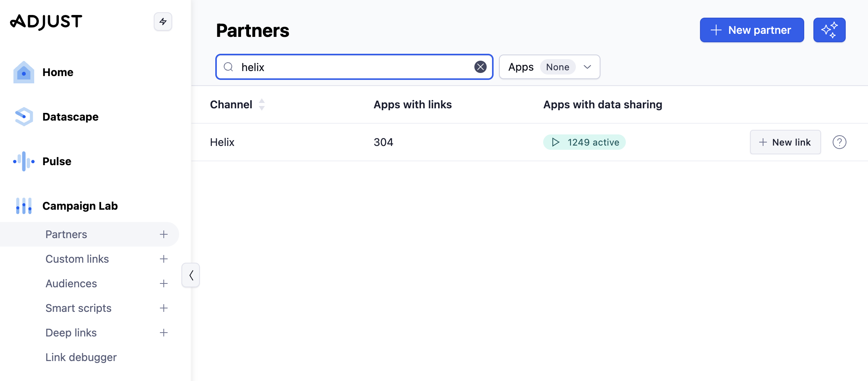Viewport: 868px width, 381px height.
Task: Click the Apps with links column header
Action: point(412,104)
